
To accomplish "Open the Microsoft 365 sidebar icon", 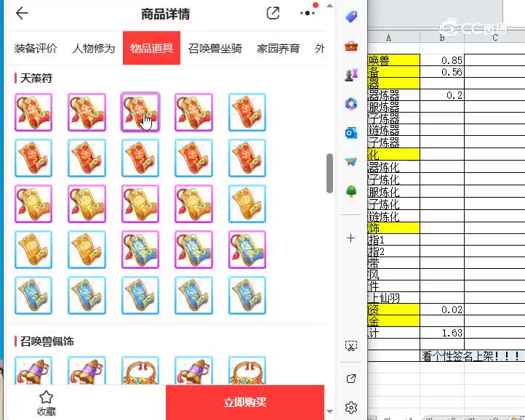I will (x=351, y=104).
